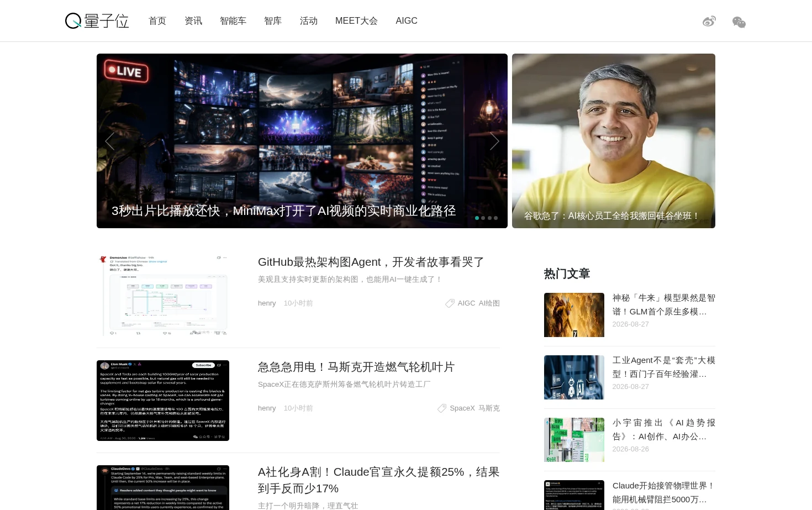Open ClaudeDevs tweet article thumbnail
The width and height of the screenshot is (812, 510).
pyautogui.click(x=163, y=487)
